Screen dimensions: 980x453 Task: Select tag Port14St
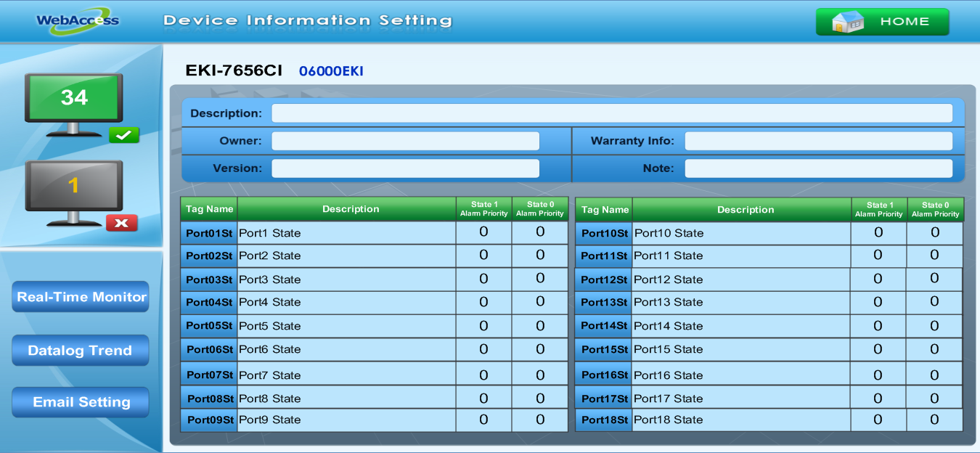click(x=604, y=326)
